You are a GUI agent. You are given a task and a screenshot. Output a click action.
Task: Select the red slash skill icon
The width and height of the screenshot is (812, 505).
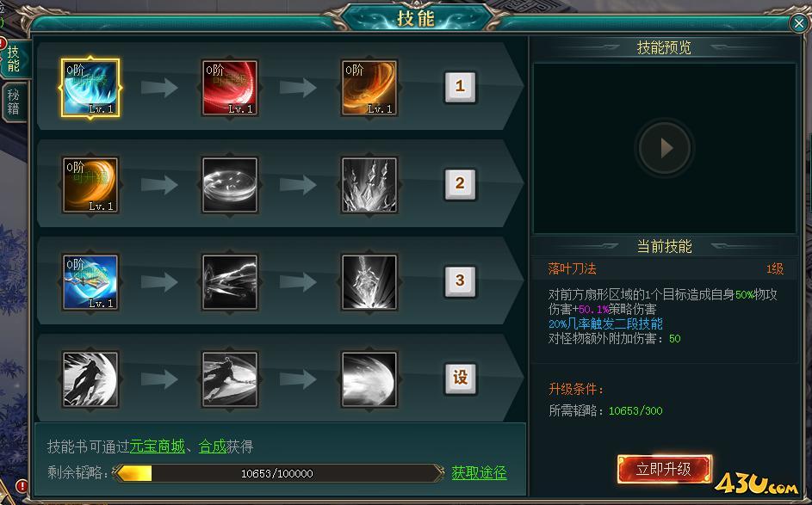click(230, 88)
